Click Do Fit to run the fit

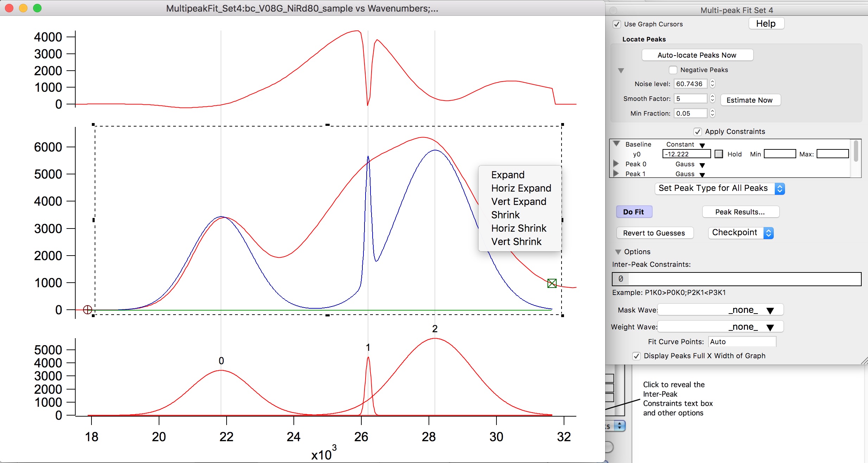[634, 212]
